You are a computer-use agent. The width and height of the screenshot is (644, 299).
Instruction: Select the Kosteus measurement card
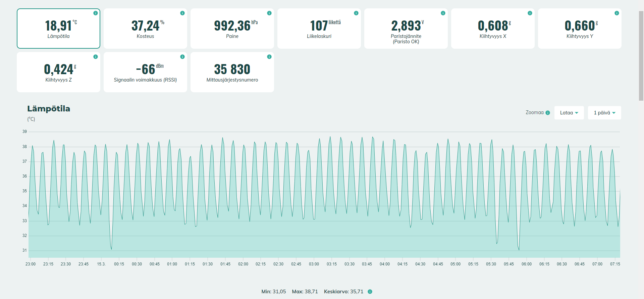pos(145,29)
